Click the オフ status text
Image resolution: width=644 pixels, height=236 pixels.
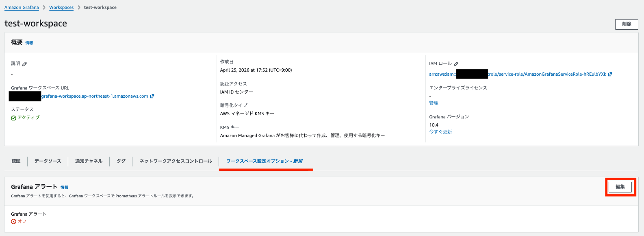(22, 221)
